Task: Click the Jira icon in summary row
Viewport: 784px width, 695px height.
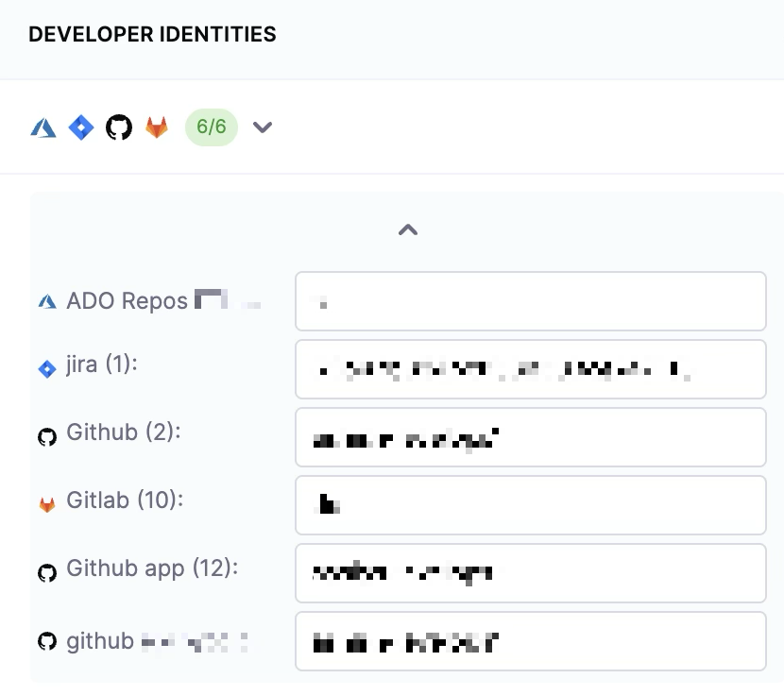Action: coord(81,127)
